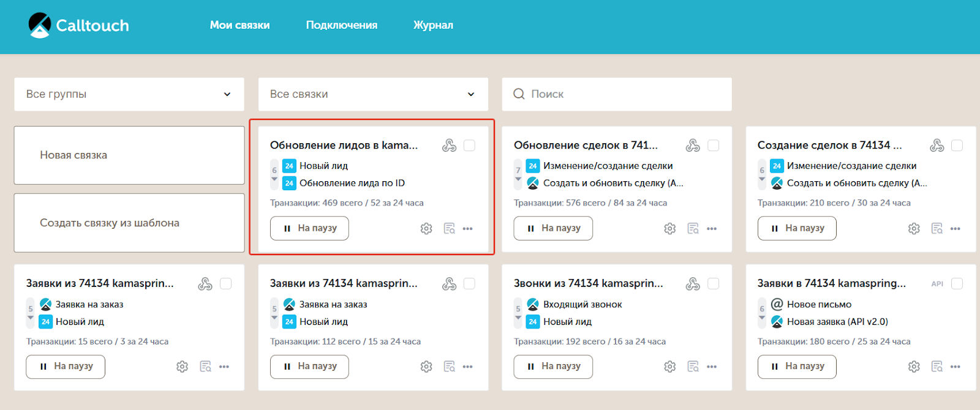Viewport: 980px width, 410px height.
Task: Pause the Звонки из 74134 link
Action: (x=553, y=367)
